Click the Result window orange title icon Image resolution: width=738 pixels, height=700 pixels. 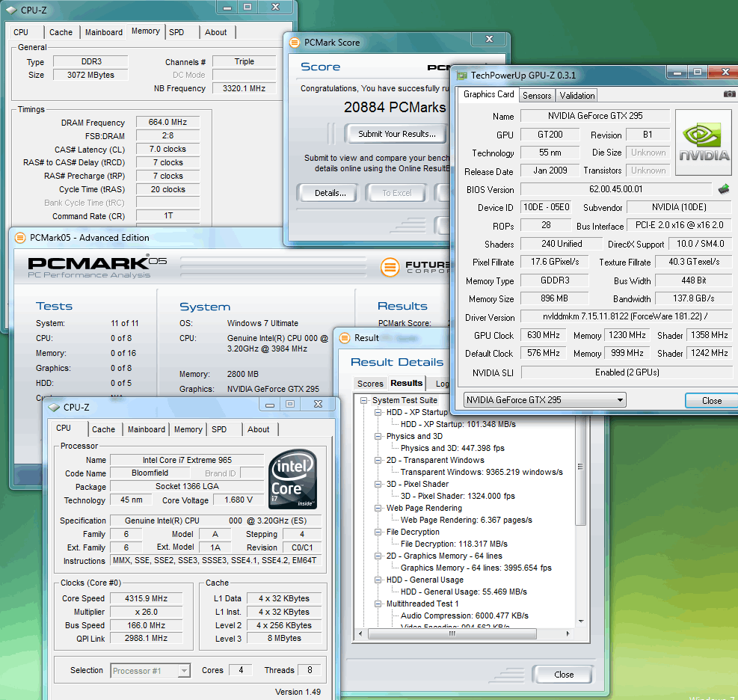tap(345, 338)
